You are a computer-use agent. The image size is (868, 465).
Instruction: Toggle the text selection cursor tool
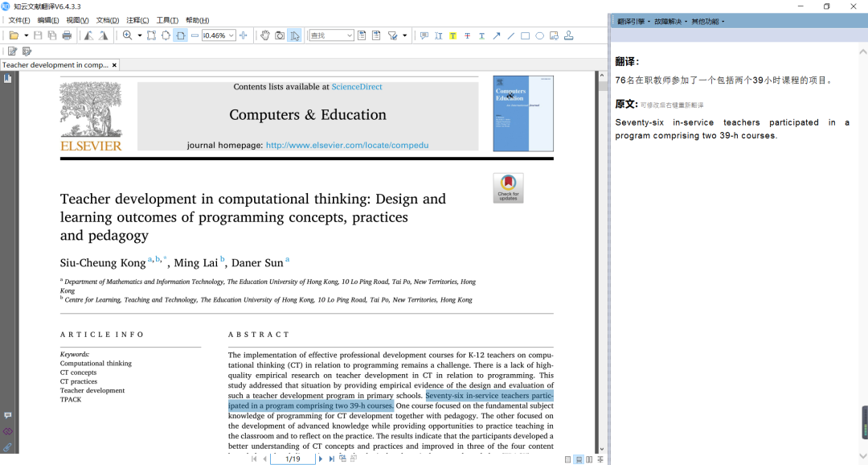pyautogui.click(x=294, y=35)
